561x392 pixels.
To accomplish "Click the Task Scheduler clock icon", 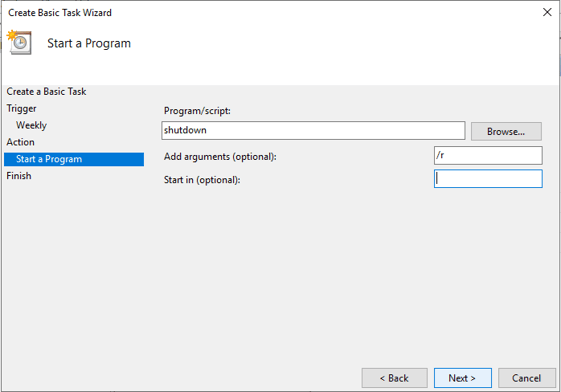I will click(x=19, y=43).
